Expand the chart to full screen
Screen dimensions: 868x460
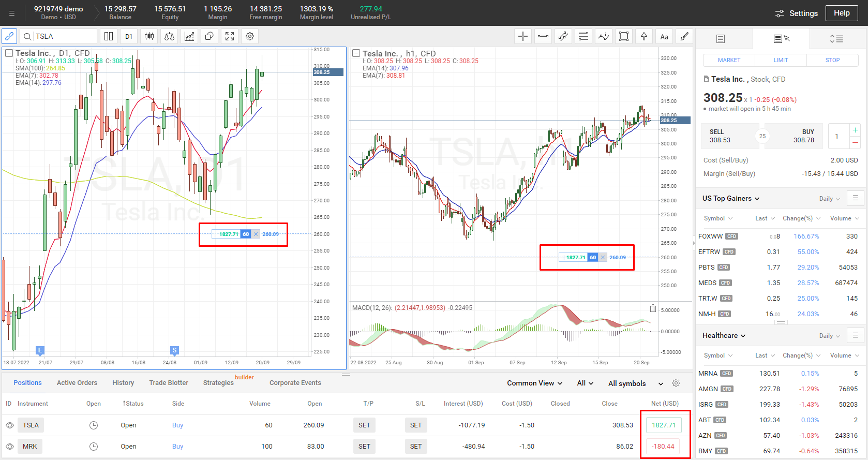coord(230,36)
